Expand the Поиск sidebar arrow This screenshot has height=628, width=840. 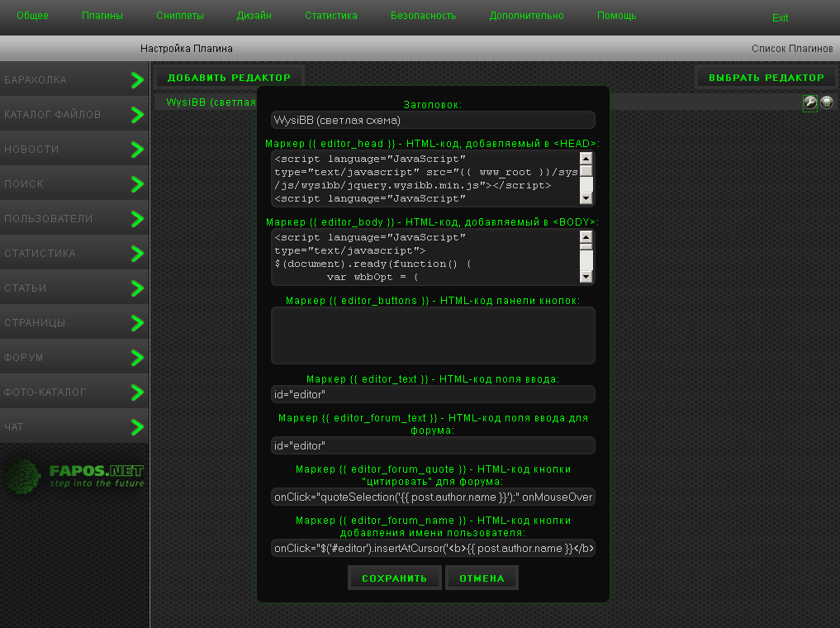[x=138, y=183]
